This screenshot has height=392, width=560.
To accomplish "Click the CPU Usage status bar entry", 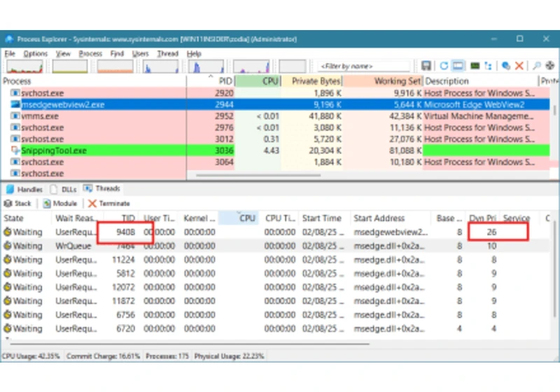I will (31, 356).
